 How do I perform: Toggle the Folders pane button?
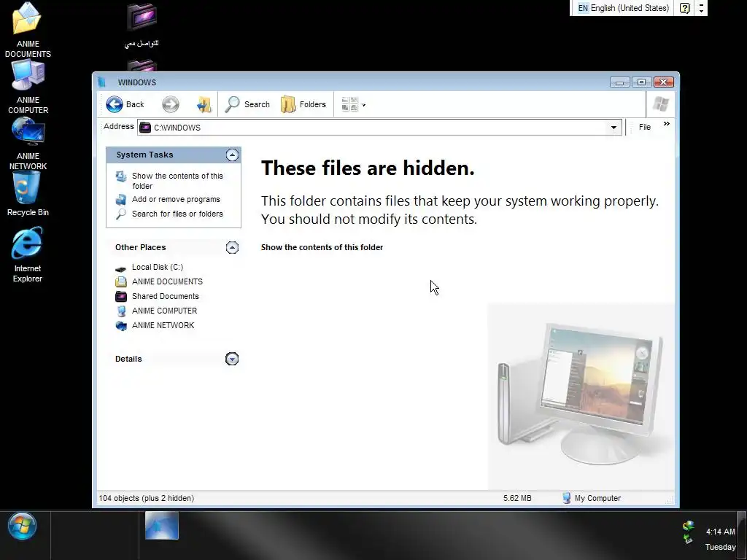[303, 104]
